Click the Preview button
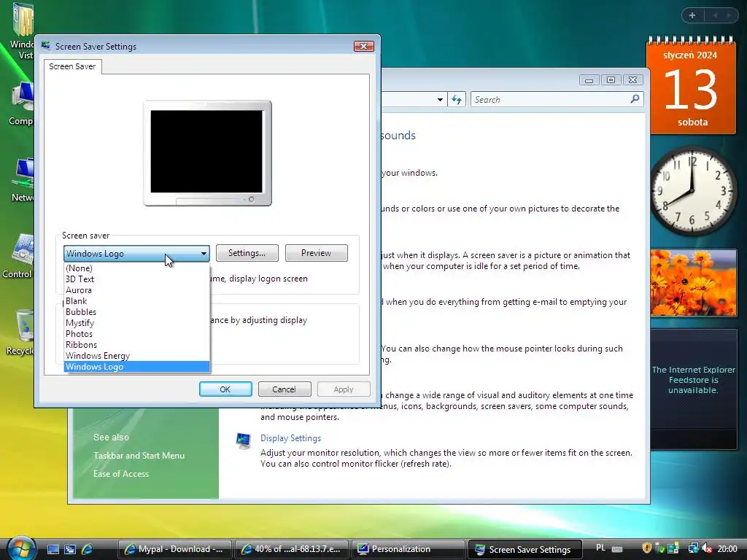This screenshot has width=747, height=560. [317, 253]
